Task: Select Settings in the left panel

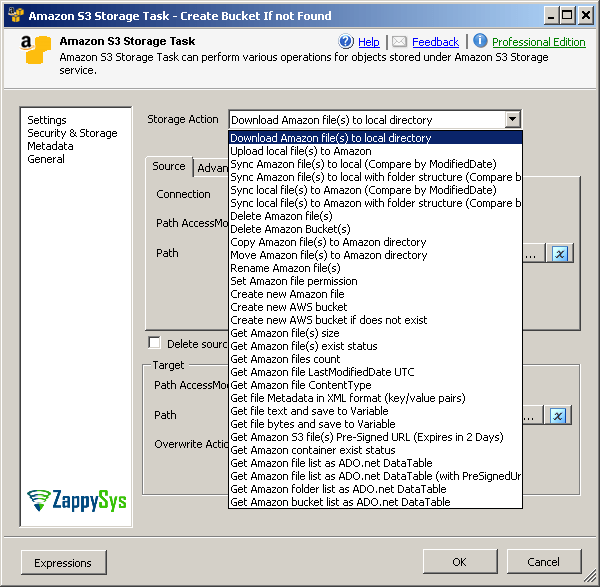Action: pyautogui.click(x=47, y=120)
